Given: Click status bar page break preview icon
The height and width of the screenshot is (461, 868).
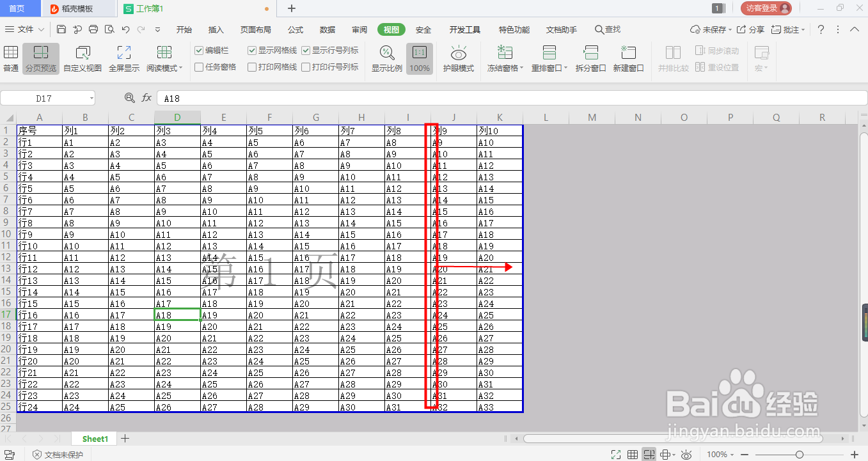Looking at the screenshot, I should [649, 455].
